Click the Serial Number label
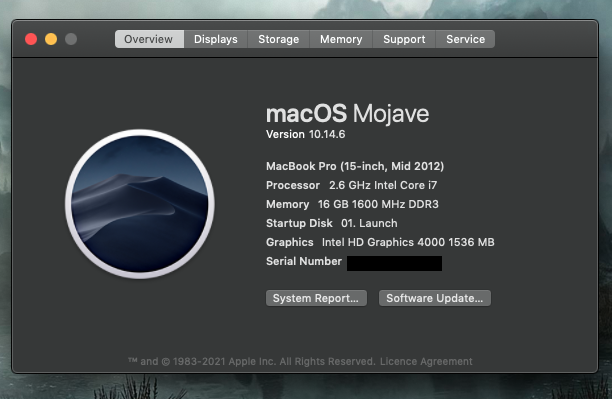 [304, 261]
